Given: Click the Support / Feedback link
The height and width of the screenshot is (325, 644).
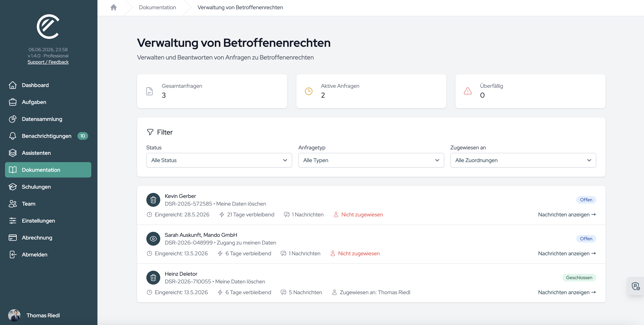Looking at the screenshot, I should tap(48, 62).
